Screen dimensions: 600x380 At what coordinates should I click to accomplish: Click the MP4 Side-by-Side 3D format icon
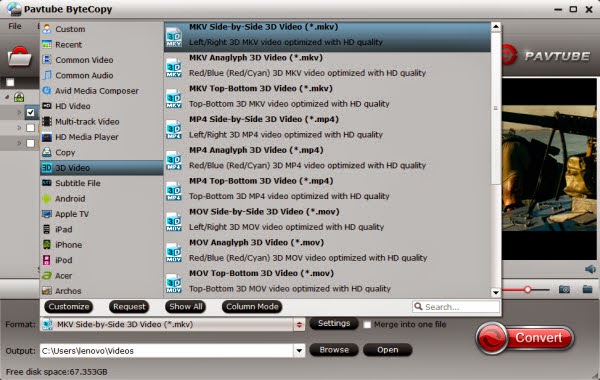[174, 129]
